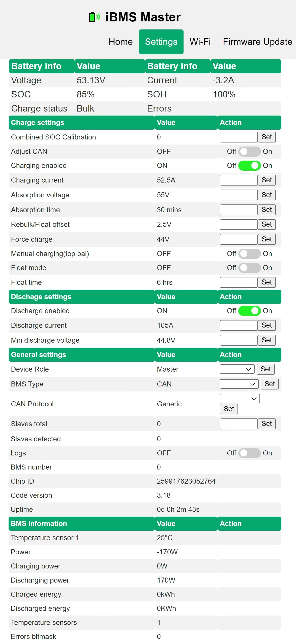Click Set button for Absorption voltage

tap(266, 195)
